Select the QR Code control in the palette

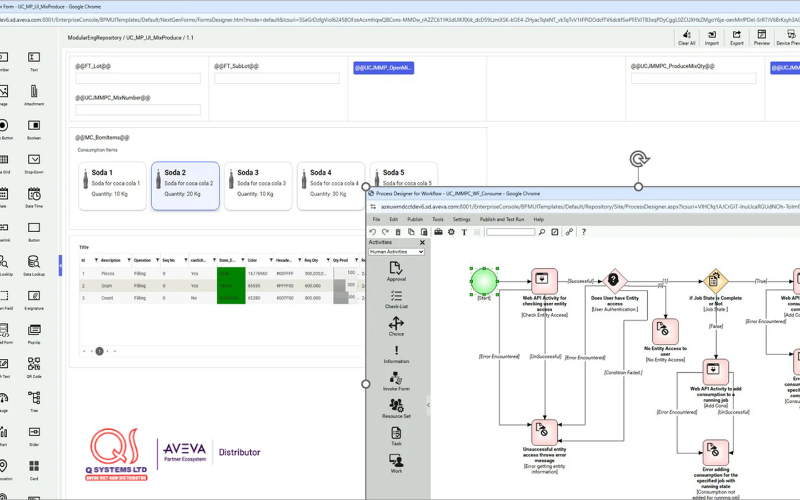click(34, 368)
